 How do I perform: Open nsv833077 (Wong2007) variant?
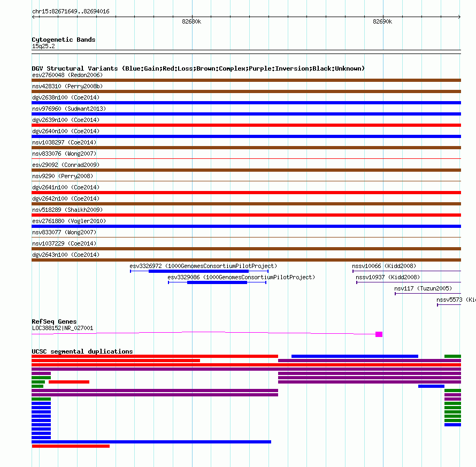tap(64, 232)
